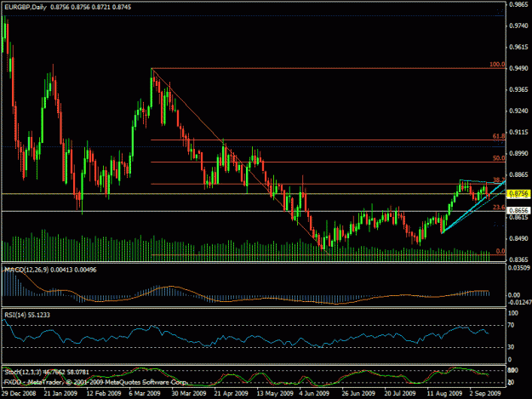The width and height of the screenshot is (532, 399).
Task: Click the 0.9615 price axis value
Action: point(518,47)
